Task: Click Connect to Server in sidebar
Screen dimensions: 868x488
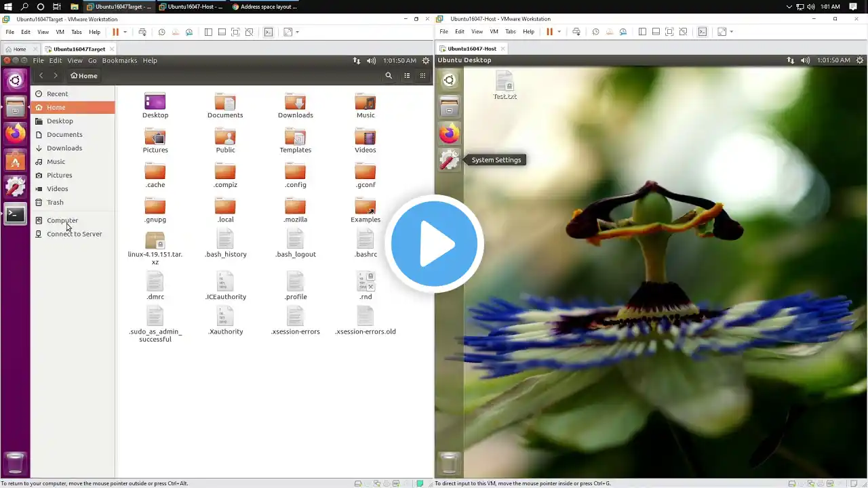Action: tap(74, 234)
